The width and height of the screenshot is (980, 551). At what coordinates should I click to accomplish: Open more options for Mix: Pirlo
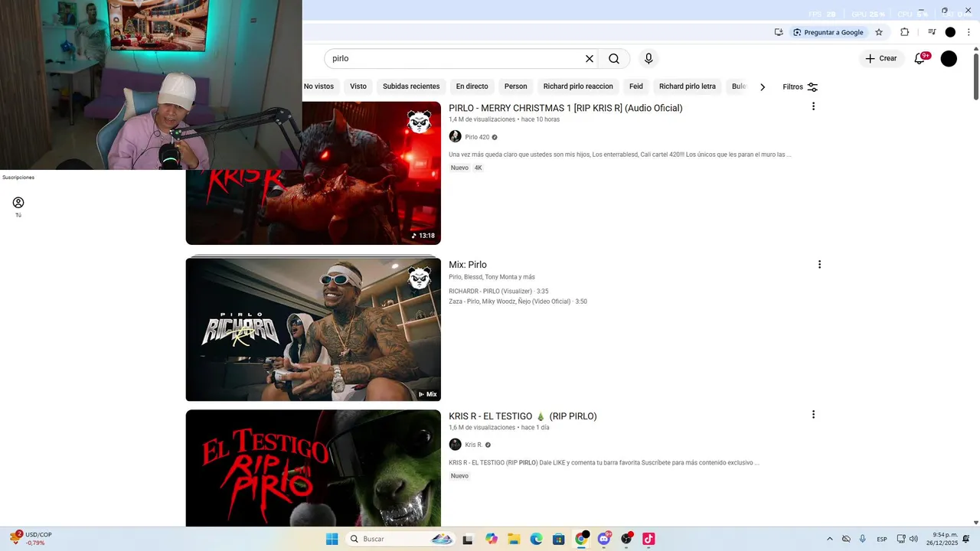coord(819,265)
